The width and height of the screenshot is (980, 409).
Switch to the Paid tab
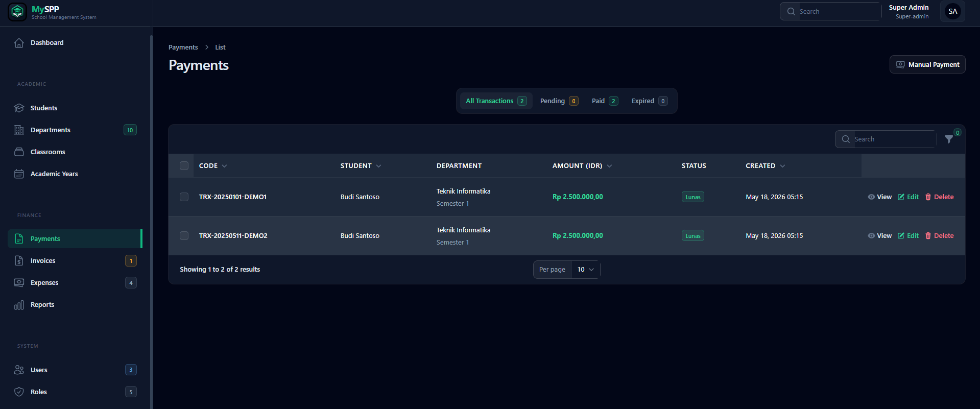click(x=605, y=101)
